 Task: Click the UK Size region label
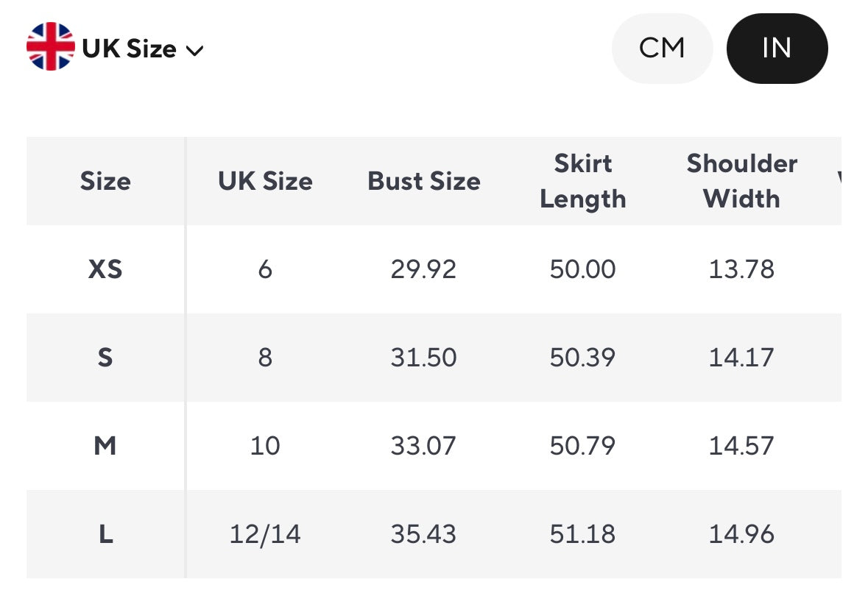(130, 49)
